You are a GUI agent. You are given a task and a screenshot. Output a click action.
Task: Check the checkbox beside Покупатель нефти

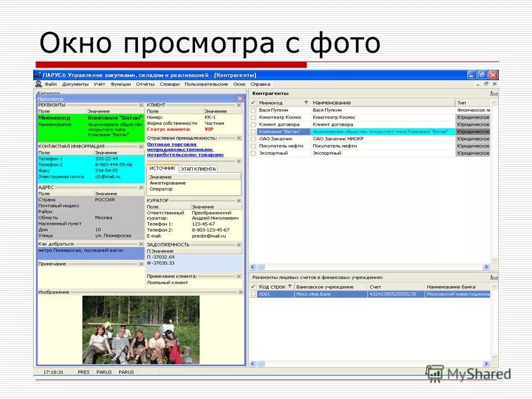coord(253,146)
